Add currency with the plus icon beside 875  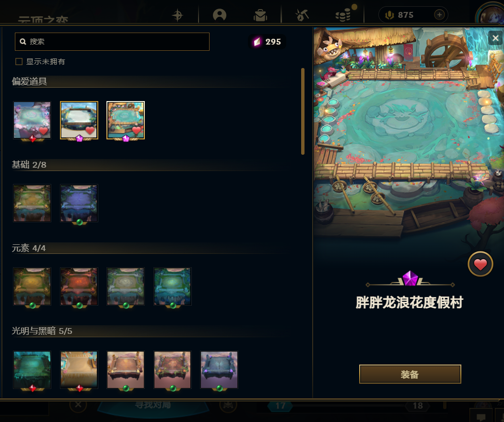coord(439,15)
